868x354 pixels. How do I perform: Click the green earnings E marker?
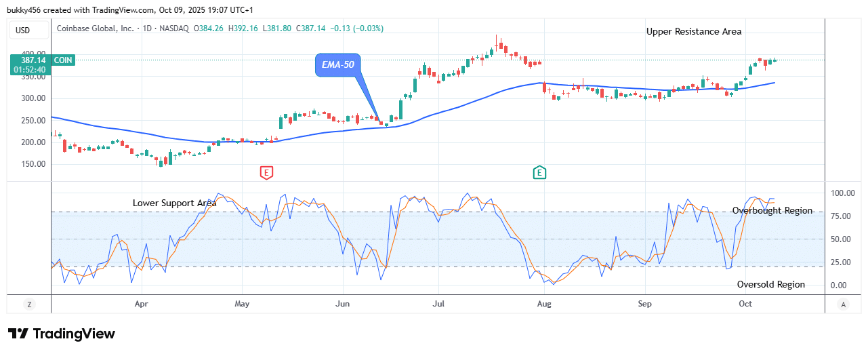(x=539, y=173)
